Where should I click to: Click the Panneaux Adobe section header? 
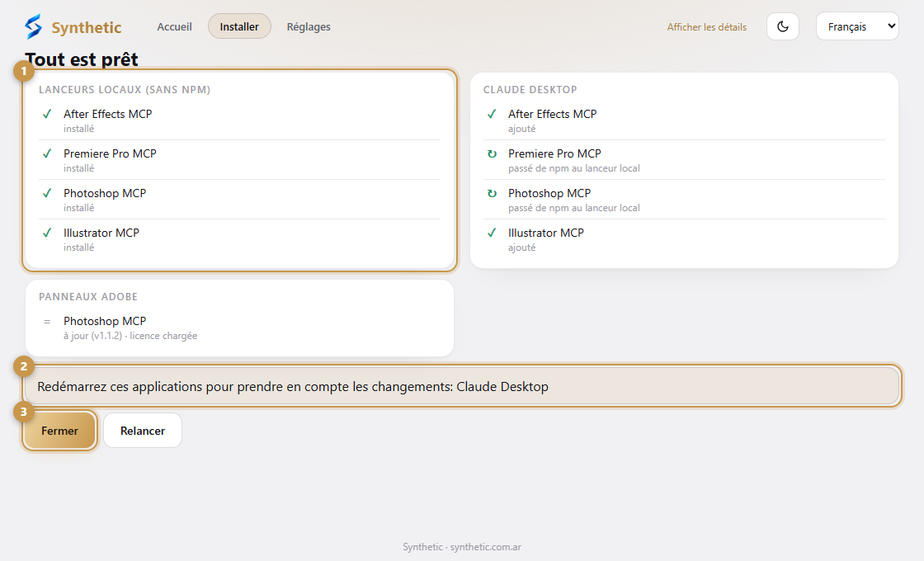(88, 296)
